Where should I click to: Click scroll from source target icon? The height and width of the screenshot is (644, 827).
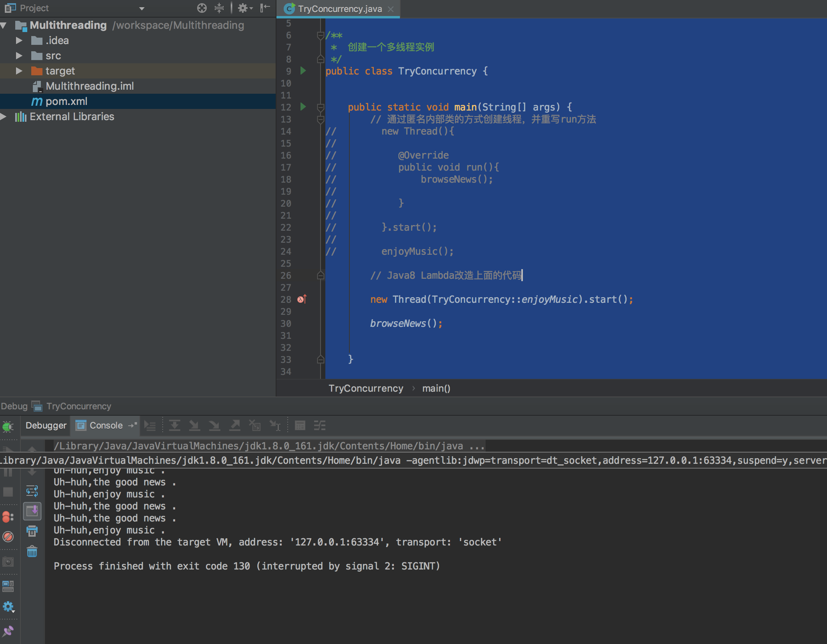click(202, 8)
